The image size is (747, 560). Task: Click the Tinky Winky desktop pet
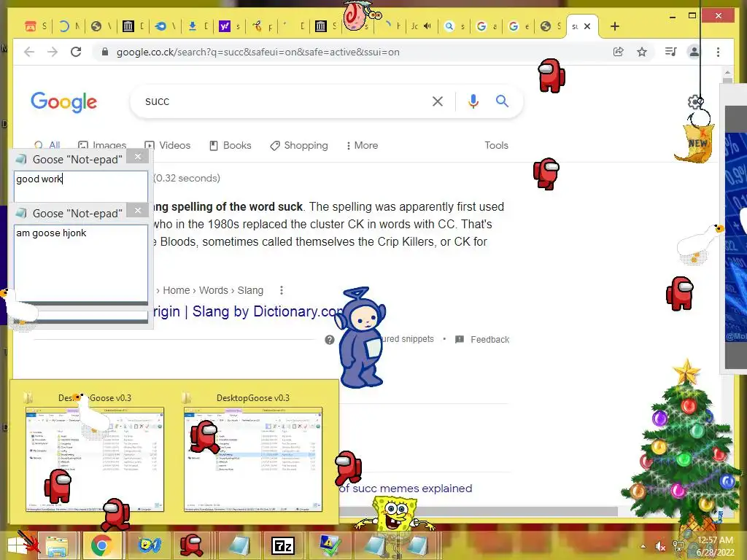point(360,337)
